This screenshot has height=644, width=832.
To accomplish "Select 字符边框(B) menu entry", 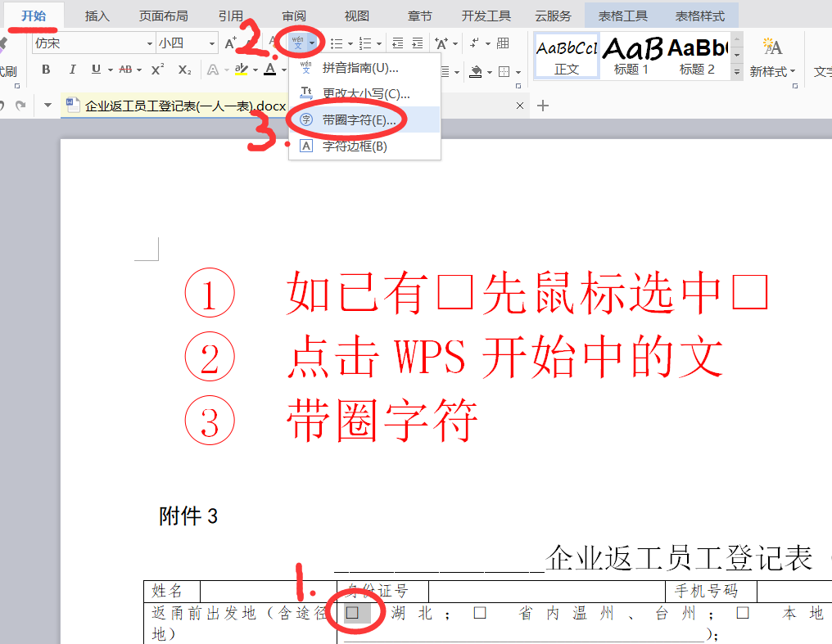I will 364,146.
